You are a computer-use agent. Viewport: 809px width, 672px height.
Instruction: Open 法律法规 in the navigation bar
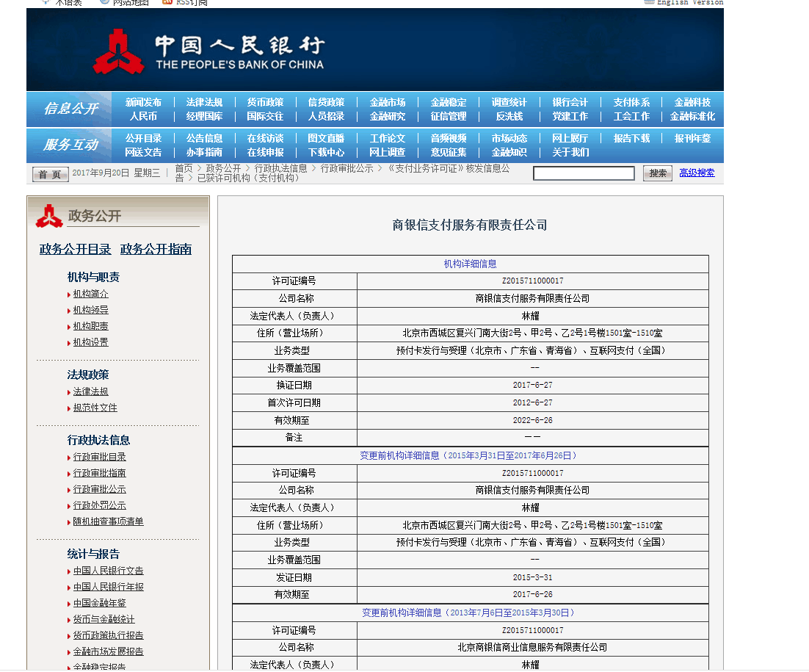pyautogui.click(x=204, y=102)
